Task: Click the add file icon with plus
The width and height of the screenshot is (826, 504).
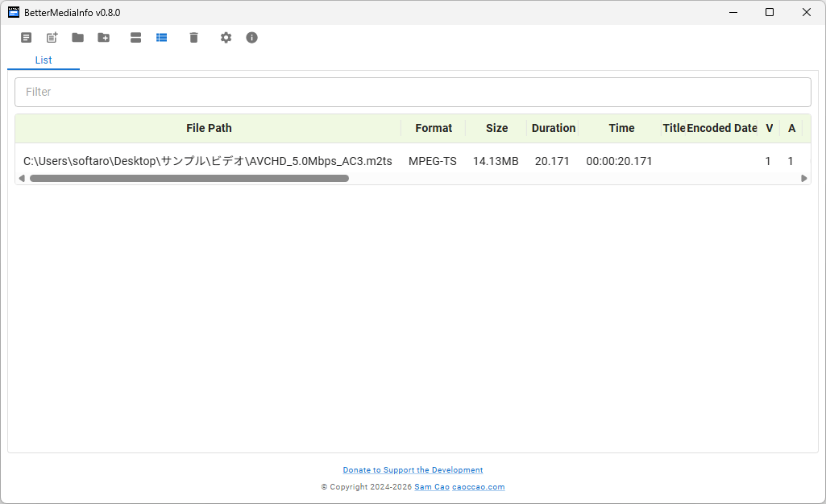Action: click(52, 38)
